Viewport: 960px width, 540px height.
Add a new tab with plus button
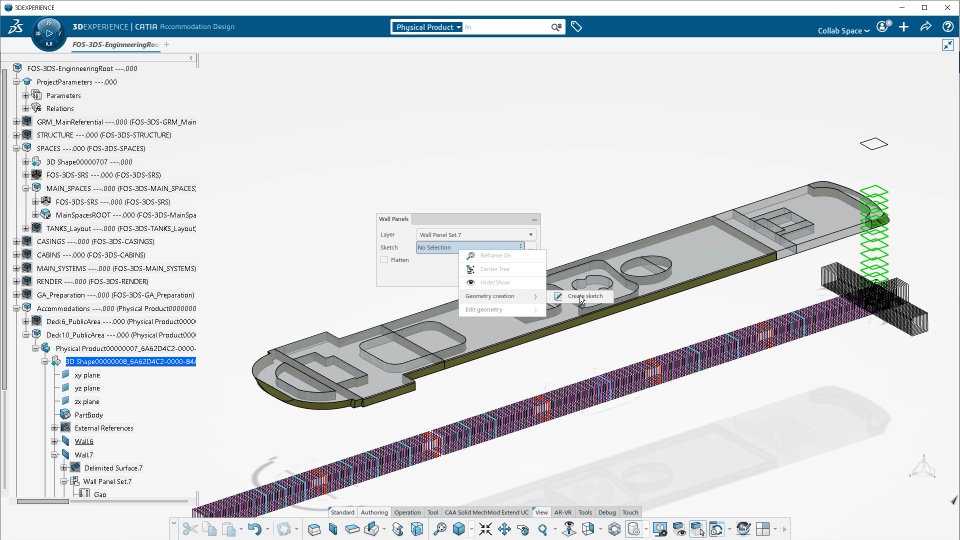click(167, 44)
